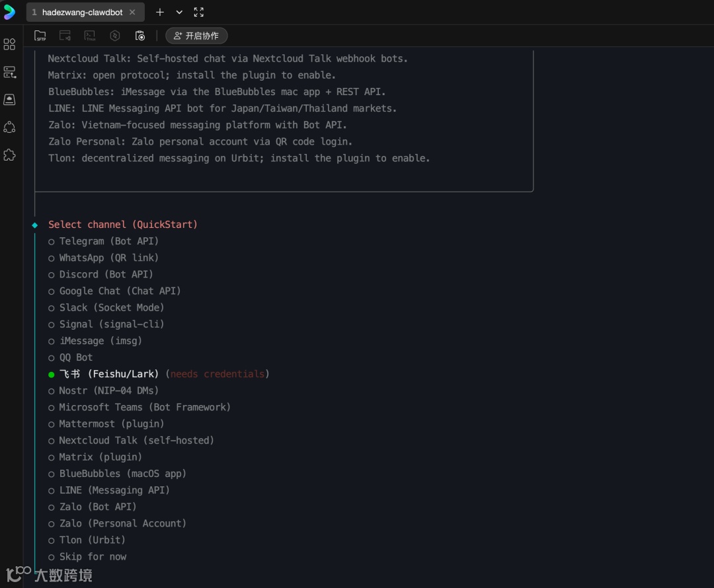Select the Nostr (NIP-04 DMs) option

point(103,391)
